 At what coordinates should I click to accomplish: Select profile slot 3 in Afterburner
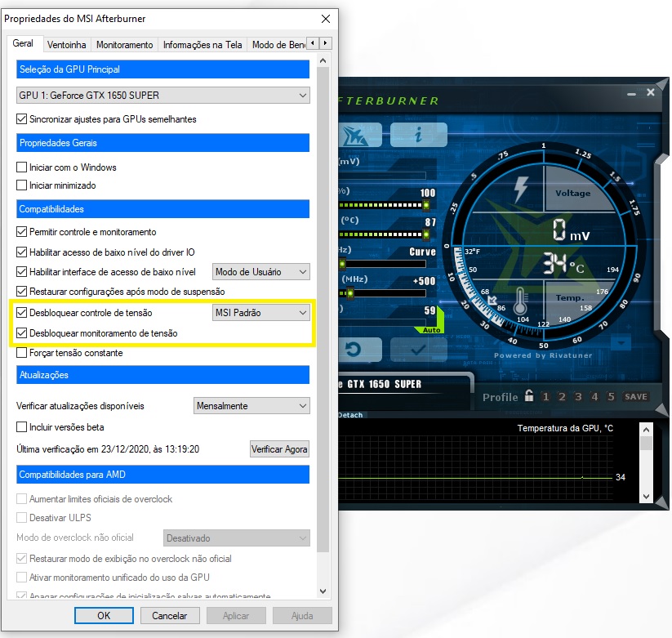(578, 397)
